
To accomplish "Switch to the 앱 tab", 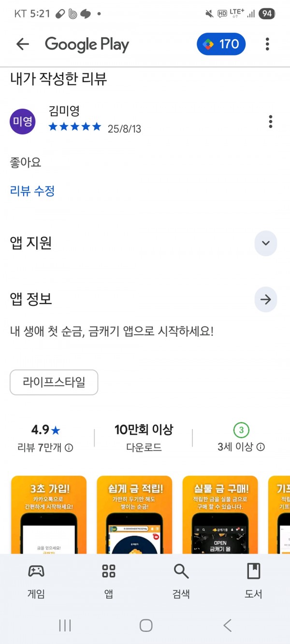I will (109, 581).
